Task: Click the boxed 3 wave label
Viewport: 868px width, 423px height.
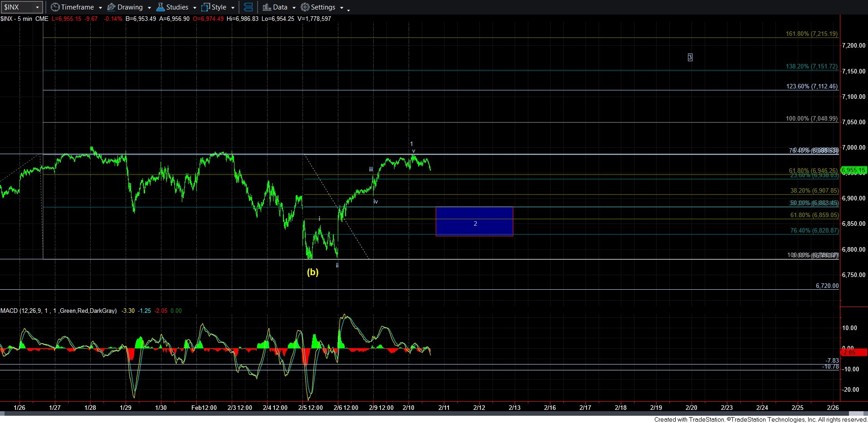Action: tap(690, 57)
